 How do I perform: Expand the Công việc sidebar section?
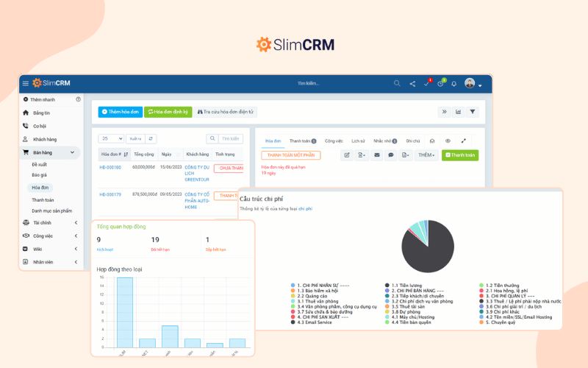[x=50, y=236]
